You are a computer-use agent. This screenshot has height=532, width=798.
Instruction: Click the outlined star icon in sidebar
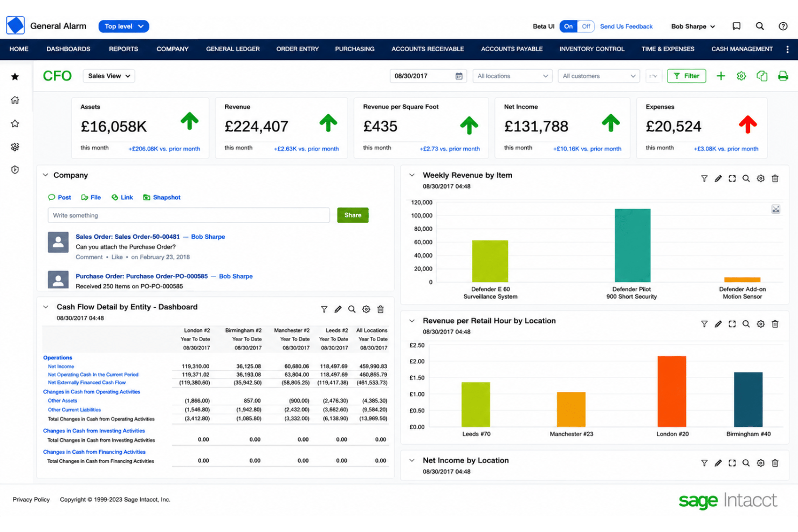[x=15, y=123]
